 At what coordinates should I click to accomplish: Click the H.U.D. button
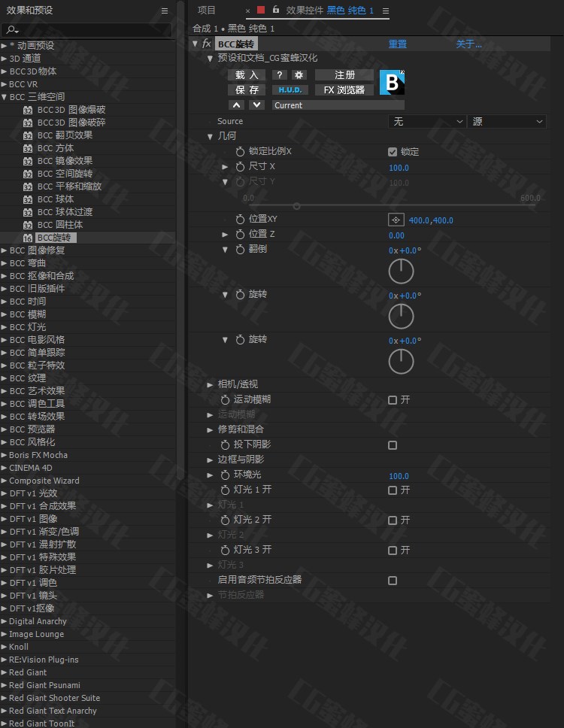click(x=290, y=89)
